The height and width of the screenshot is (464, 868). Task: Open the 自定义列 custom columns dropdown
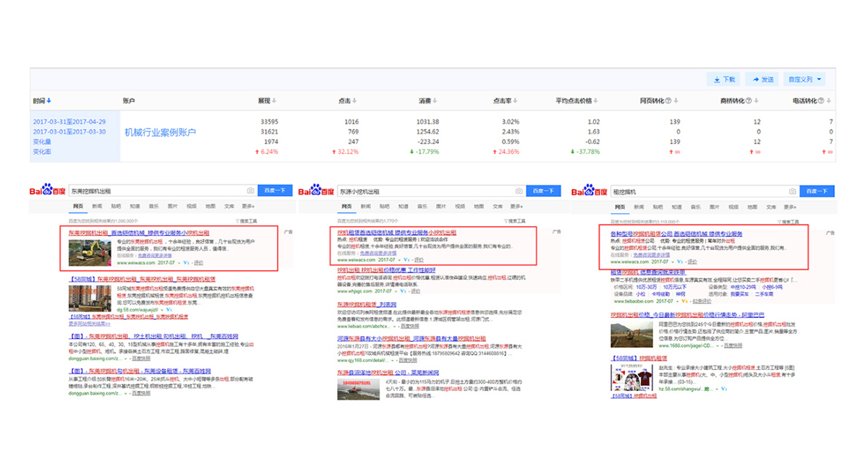click(805, 80)
